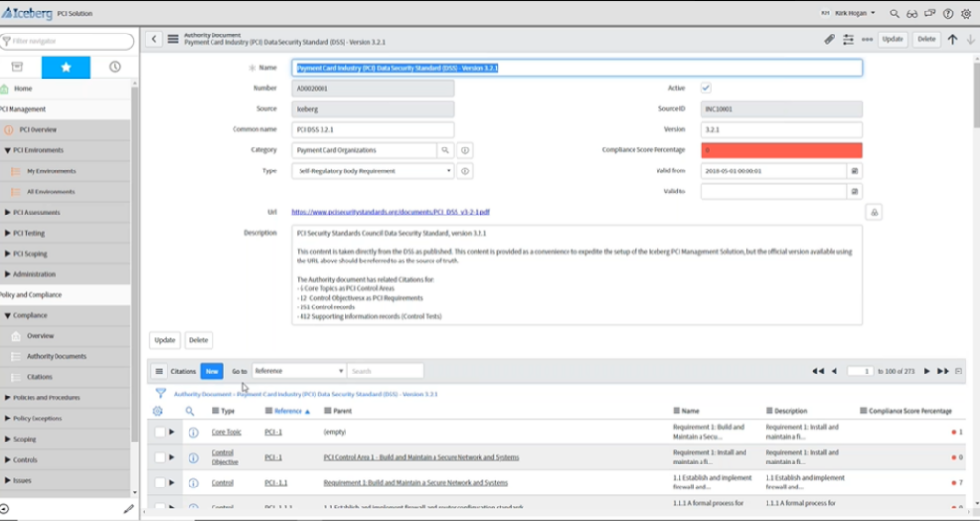Go to previous record with up arrow

(x=952, y=38)
